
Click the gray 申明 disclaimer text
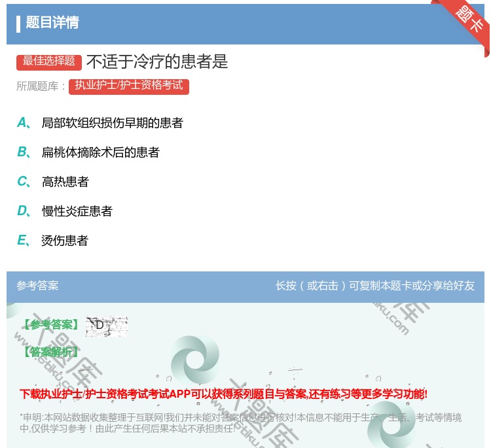coord(240,423)
